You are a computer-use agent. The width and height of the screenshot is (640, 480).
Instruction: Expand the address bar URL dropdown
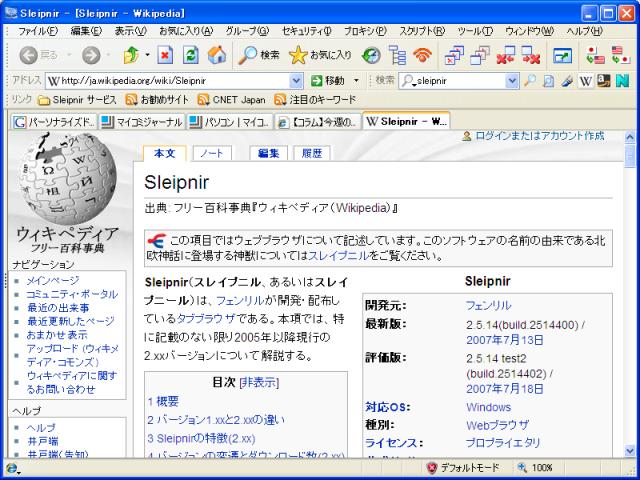[296, 81]
